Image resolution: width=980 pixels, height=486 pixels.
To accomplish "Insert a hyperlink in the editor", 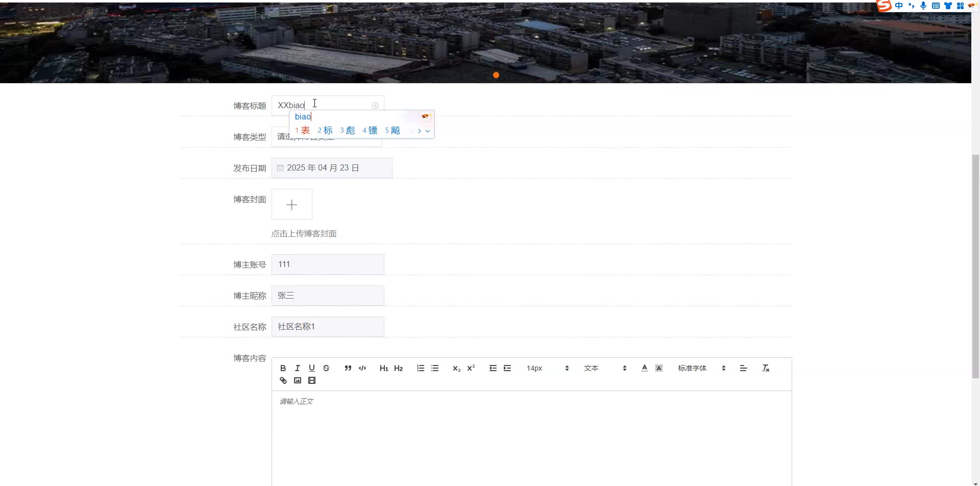I will point(283,380).
